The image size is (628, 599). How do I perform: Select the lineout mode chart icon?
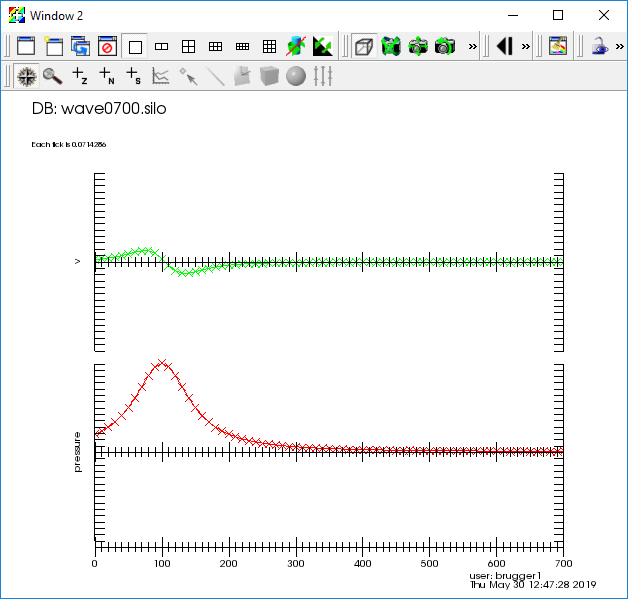pyautogui.click(x=160, y=76)
